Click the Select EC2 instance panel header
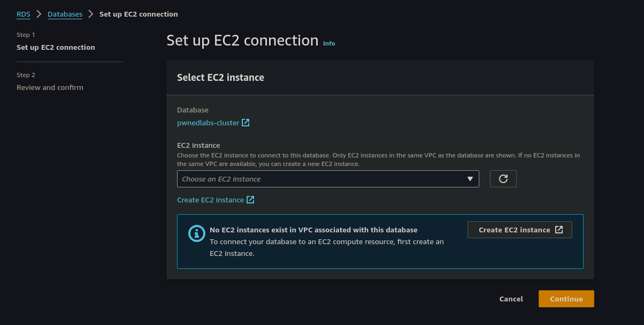The height and width of the screenshot is (325, 644). pos(220,77)
